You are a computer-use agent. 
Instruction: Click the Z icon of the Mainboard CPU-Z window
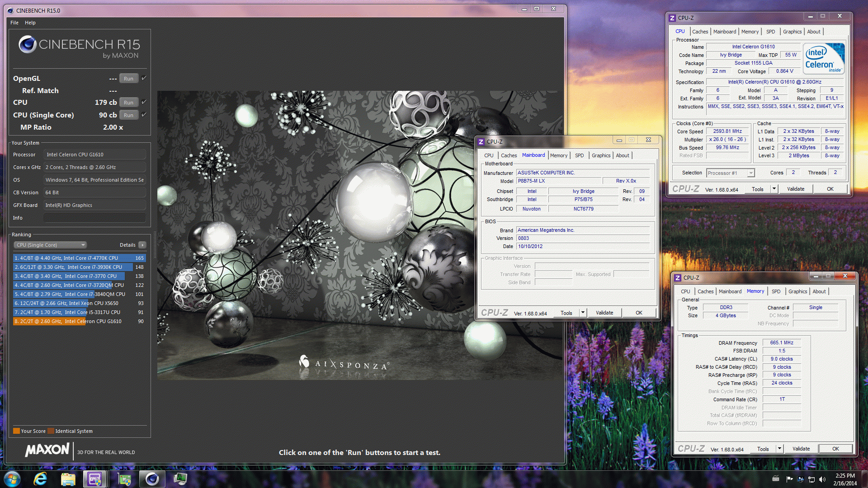(481, 142)
